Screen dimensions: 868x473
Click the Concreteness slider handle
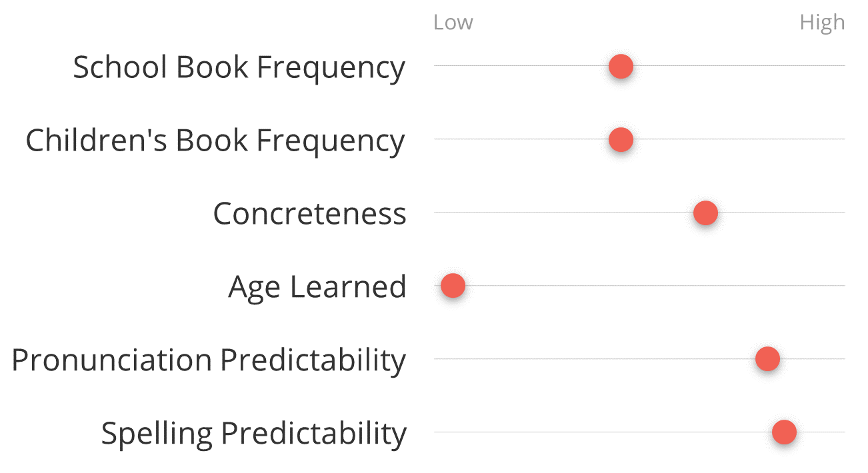click(705, 213)
